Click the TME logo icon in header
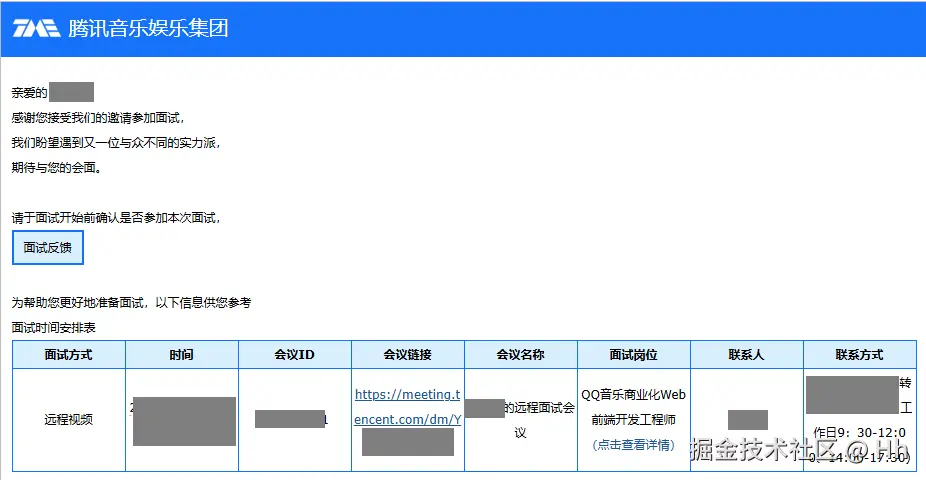Screen dimensions: 926x480 (x=37, y=28)
